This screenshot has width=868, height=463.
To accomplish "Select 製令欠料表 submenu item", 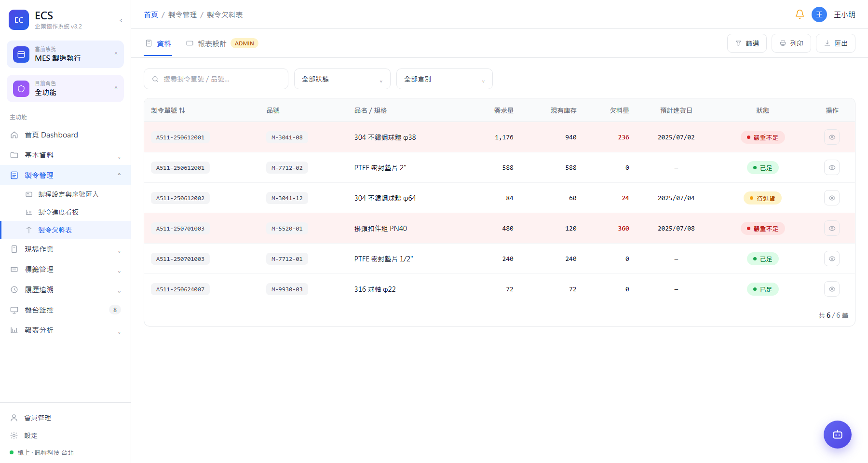I will [65, 230].
